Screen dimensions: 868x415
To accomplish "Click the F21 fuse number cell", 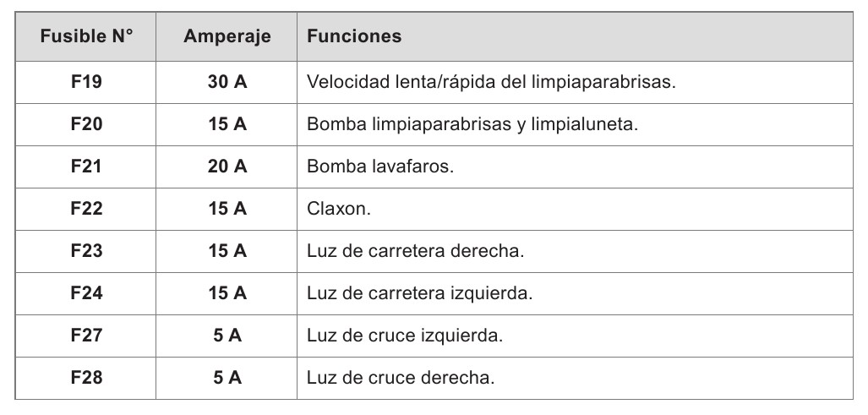I will (85, 167).
